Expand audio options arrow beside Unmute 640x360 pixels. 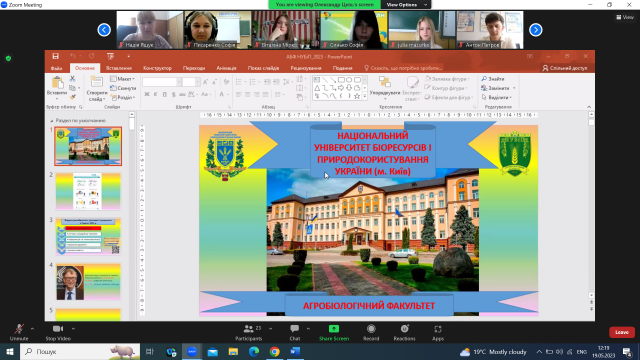pos(32,329)
